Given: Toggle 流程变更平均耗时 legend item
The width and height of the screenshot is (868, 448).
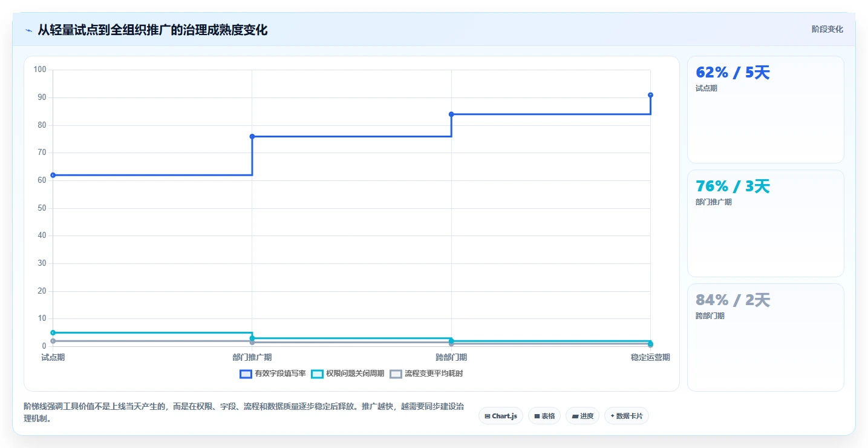Looking at the screenshot, I should 426,374.
